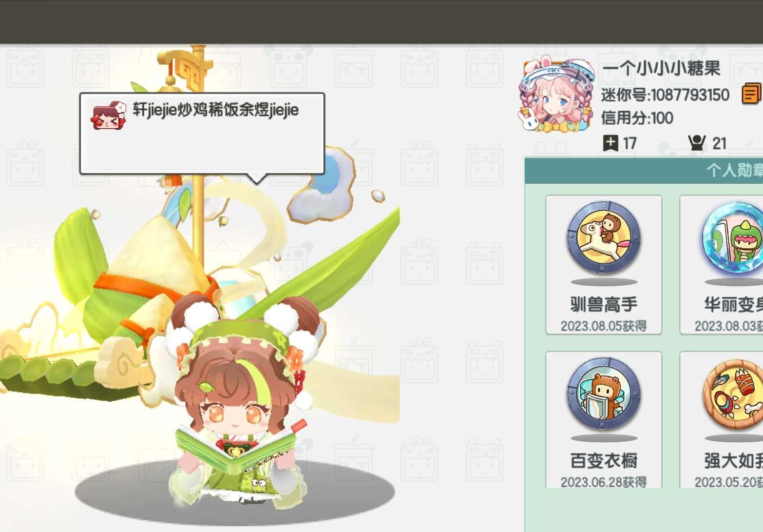Image resolution: width=763 pixels, height=532 pixels.
Task: Click the fans number 21
Action: [x=719, y=143]
